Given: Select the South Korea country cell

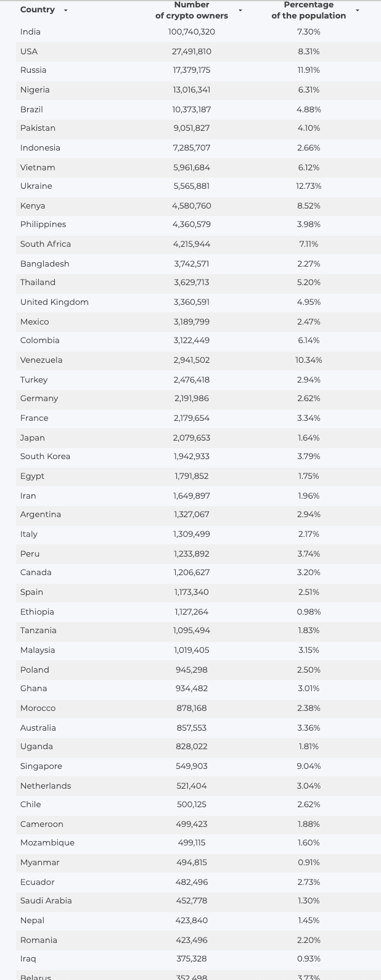Looking at the screenshot, I should [45, 456].
